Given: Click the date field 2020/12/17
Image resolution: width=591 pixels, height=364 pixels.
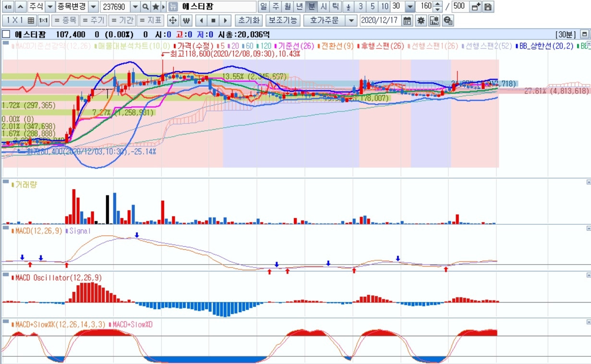Looking at the screenshot, I should click(x=379, y=21).
